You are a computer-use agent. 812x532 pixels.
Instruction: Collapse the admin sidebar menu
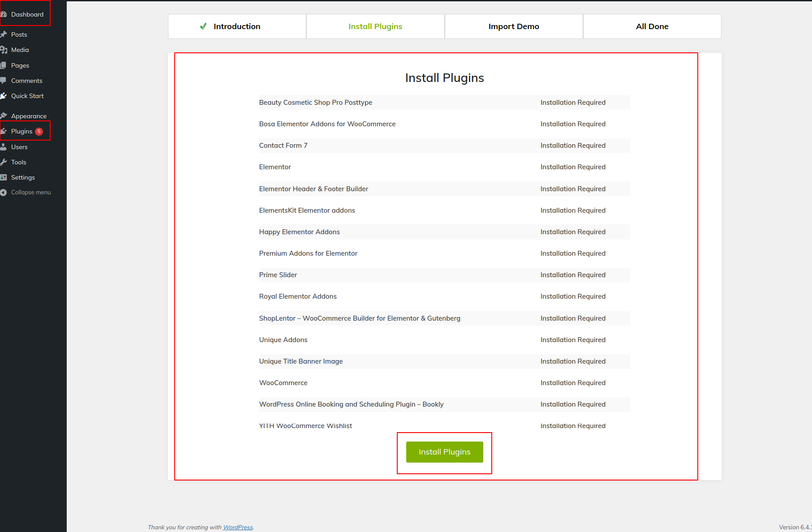pyautogui.click(x=30, y=193)
